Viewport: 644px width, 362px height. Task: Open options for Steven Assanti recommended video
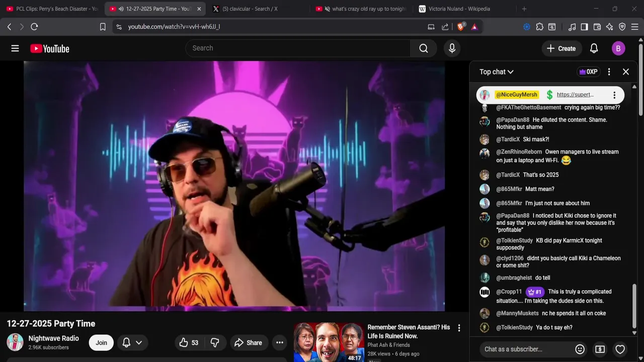coord(459,328)
